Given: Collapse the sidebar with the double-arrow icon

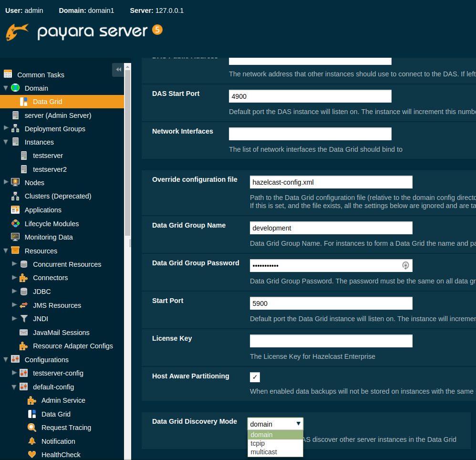Looking at the screenshot, I should pyautogui.click(x=118, y=70).
